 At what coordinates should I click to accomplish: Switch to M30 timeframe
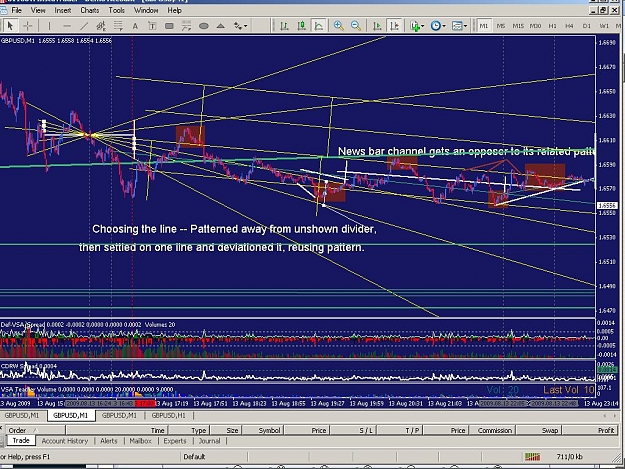535,26
